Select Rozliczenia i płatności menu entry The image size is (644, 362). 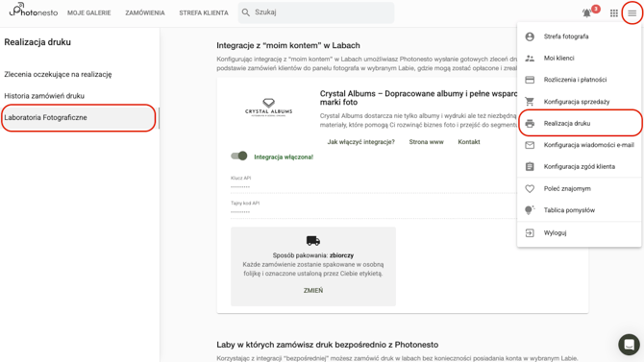[x=579, y=80]
